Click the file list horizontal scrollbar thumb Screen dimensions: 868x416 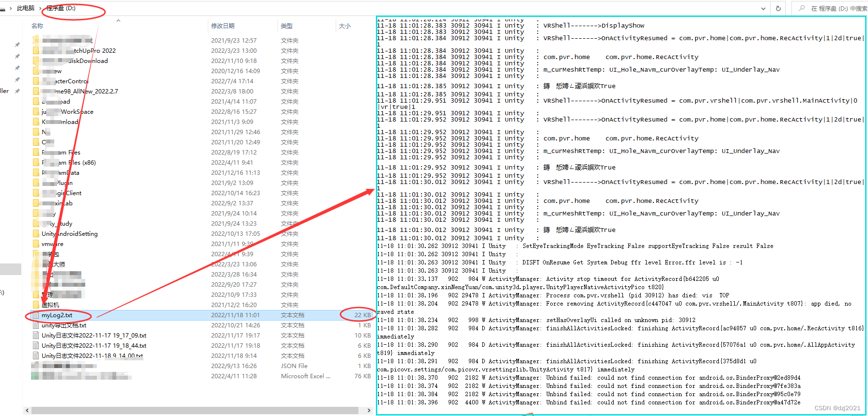pos(195,410)
